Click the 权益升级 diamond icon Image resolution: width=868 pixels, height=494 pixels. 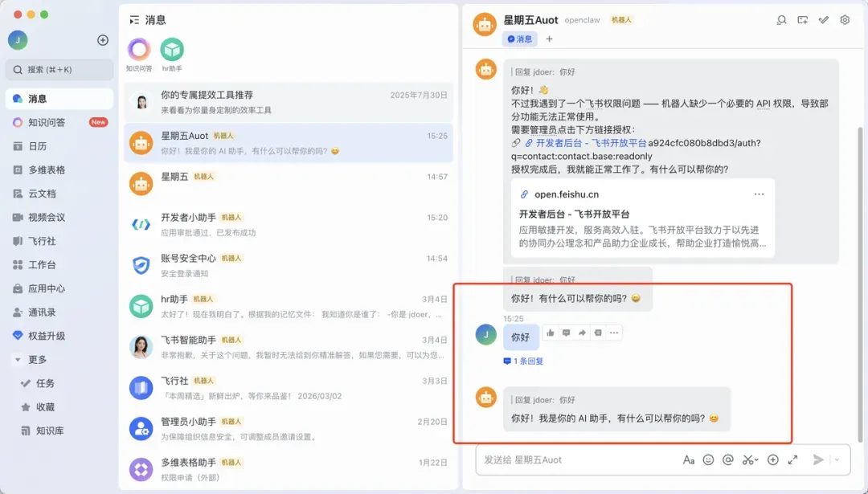coord(18,336)
